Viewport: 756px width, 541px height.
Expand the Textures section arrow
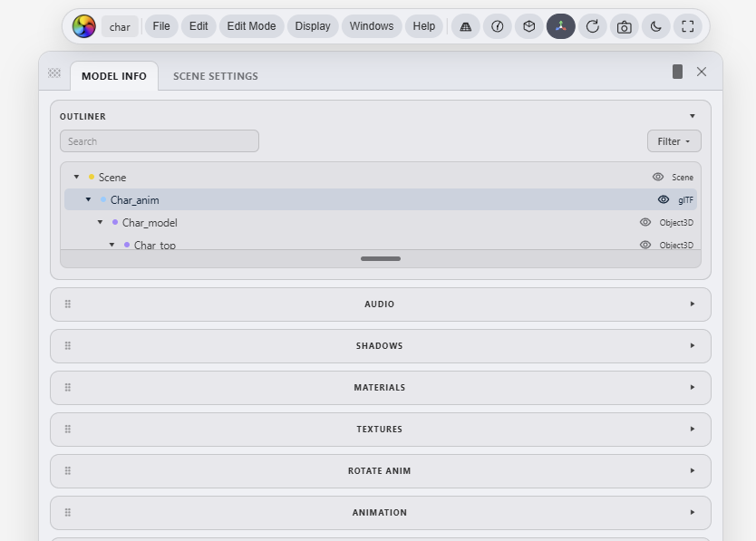(x=693, y=430)
